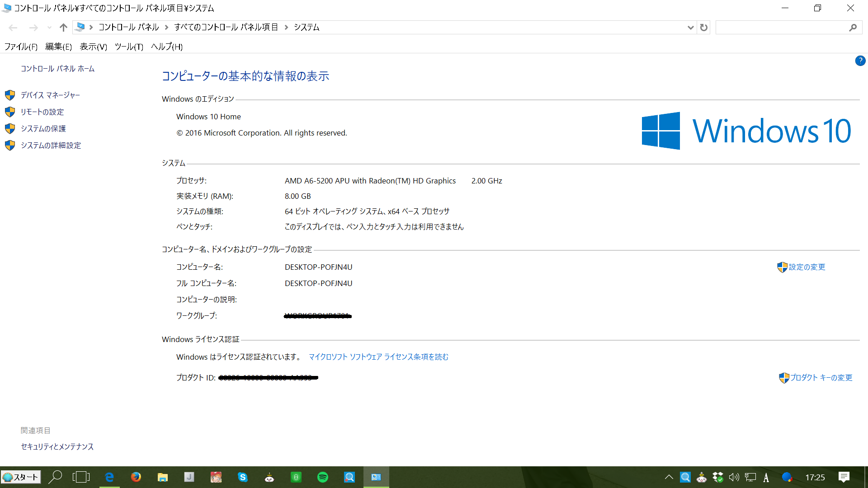
Task: Click the 設定の変更 link
Action: tap(807, 267)
